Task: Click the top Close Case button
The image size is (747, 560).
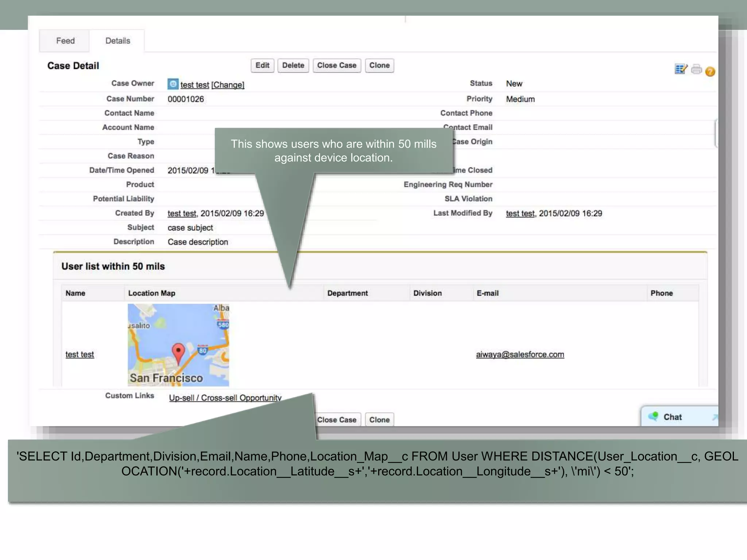Action: (337, 66)
